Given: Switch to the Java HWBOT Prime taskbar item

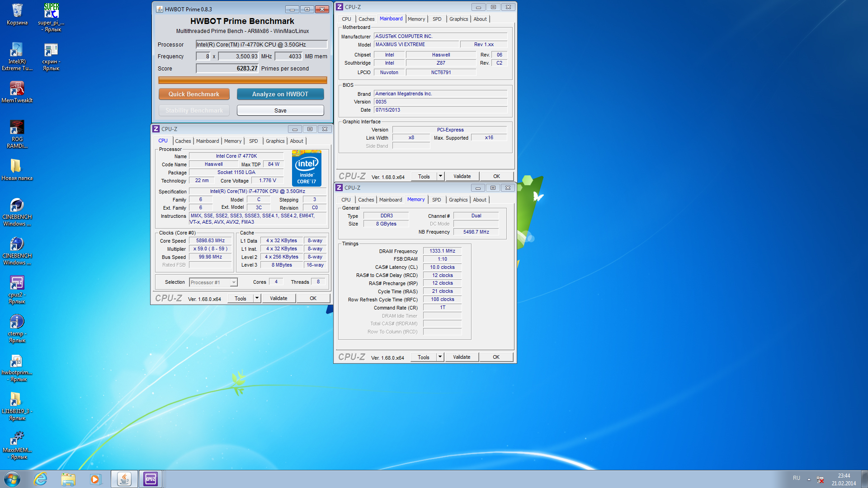Looking at the screenshot, I should (x=124, y=479).
